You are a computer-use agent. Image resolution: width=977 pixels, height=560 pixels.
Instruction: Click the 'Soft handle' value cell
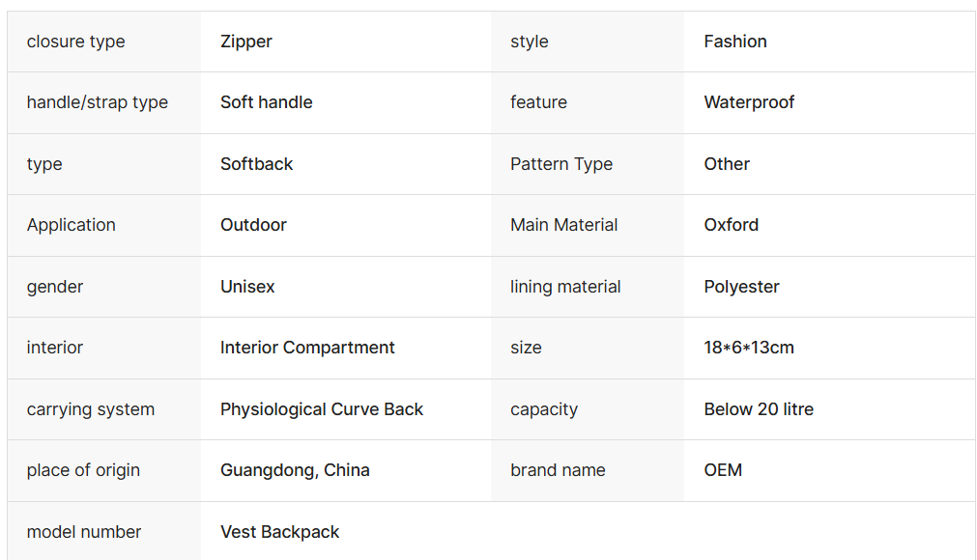point(267,102)
